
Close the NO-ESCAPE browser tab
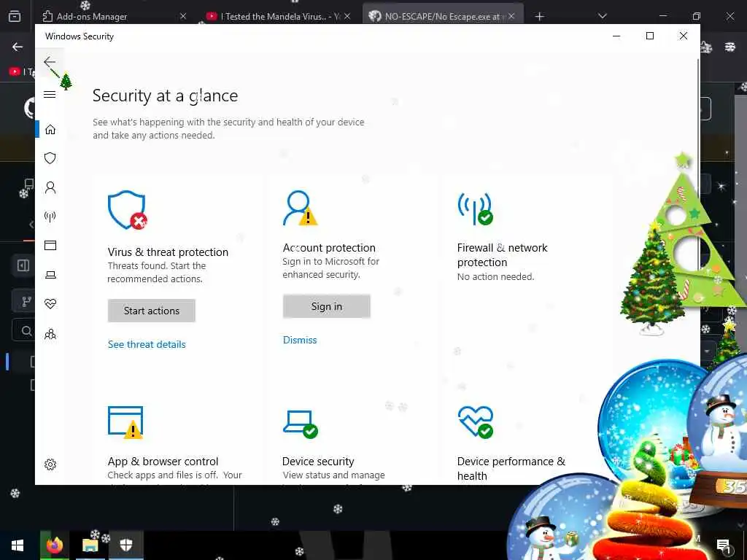pos(511,16)
